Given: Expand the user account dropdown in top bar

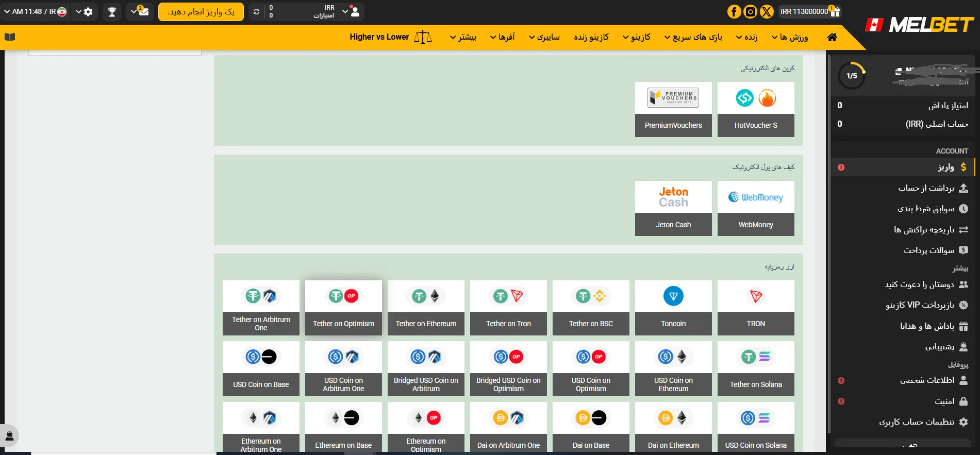Looking at the screenshot, I should (351, 11).
